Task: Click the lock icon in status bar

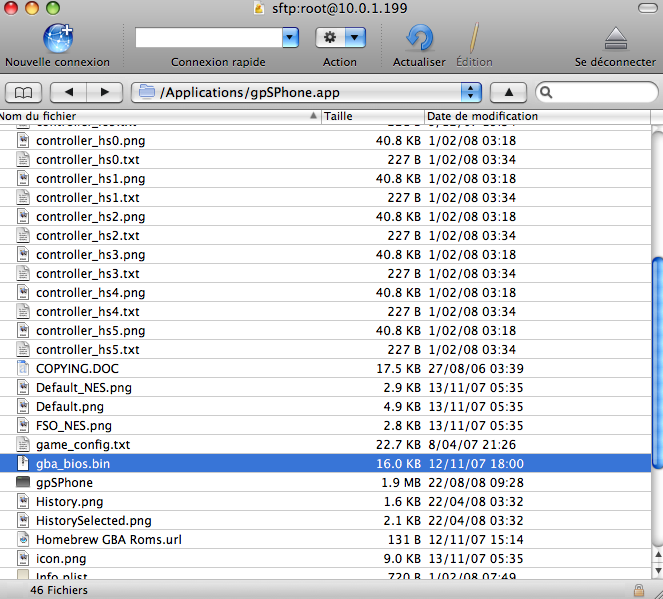Action: coord(638,590)
